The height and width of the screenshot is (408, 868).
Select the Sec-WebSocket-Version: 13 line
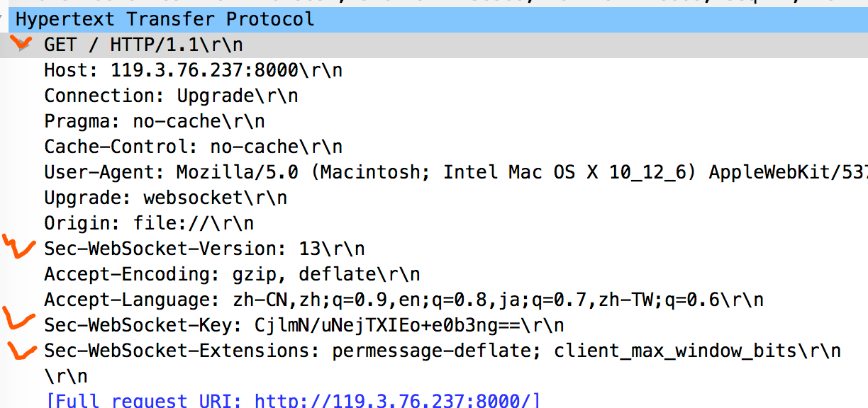coord(204,249)
